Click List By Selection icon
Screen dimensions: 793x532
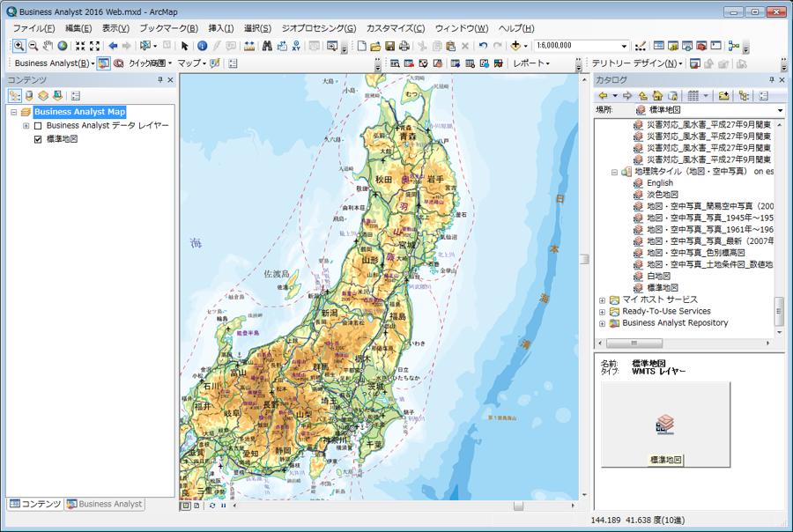coord(57,96)
